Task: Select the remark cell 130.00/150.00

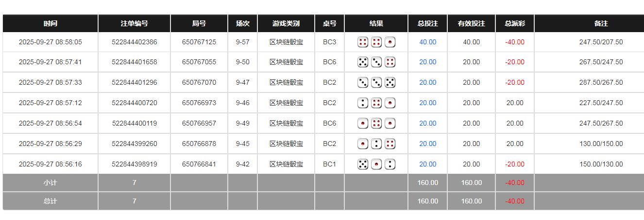Action: tap(601, 144)
